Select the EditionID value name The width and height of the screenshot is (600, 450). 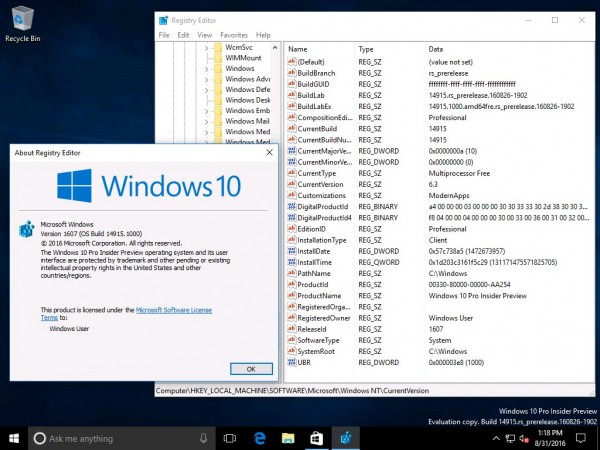pyautogui.click(x=311, y=229)
